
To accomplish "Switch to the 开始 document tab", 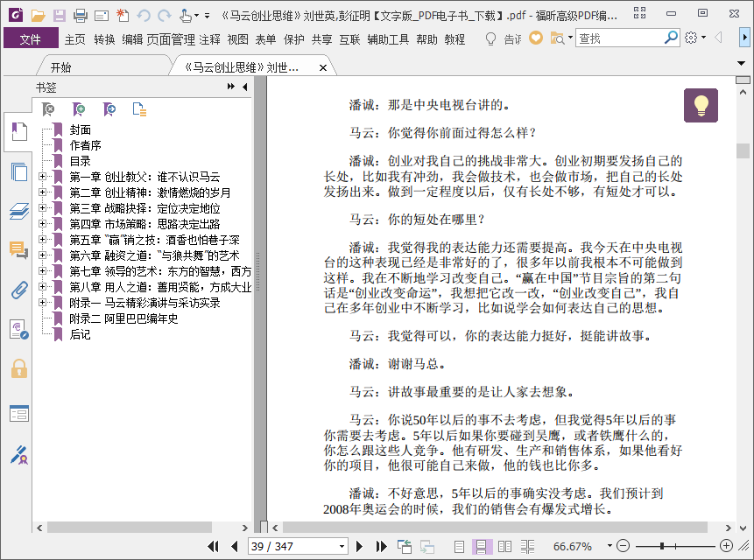I will [60, 67].
